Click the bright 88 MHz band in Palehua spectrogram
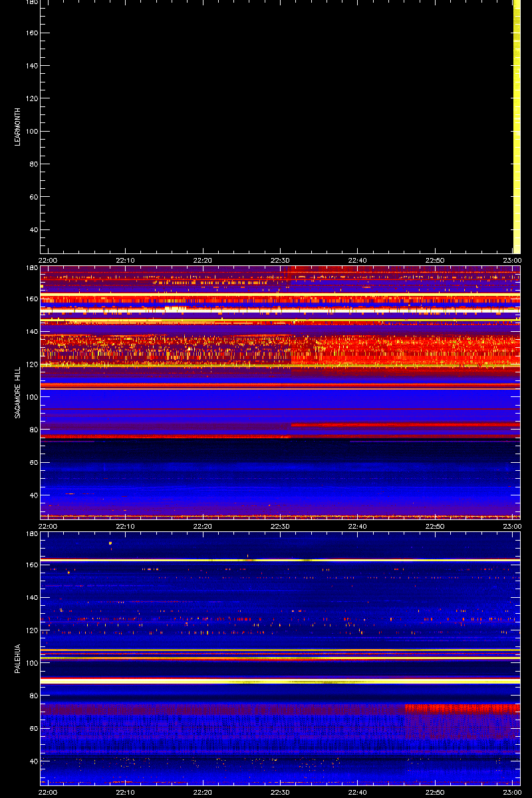This screenshot has width=532, height=798. [x=280, y=682]
